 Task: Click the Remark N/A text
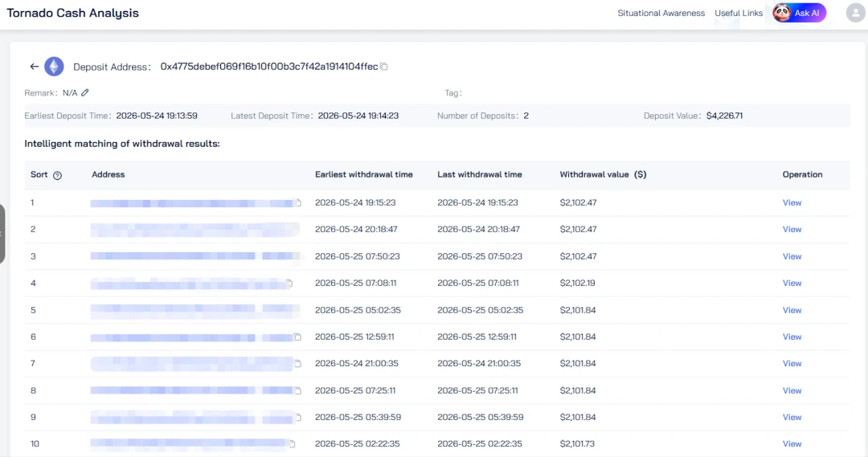point(70,93)
